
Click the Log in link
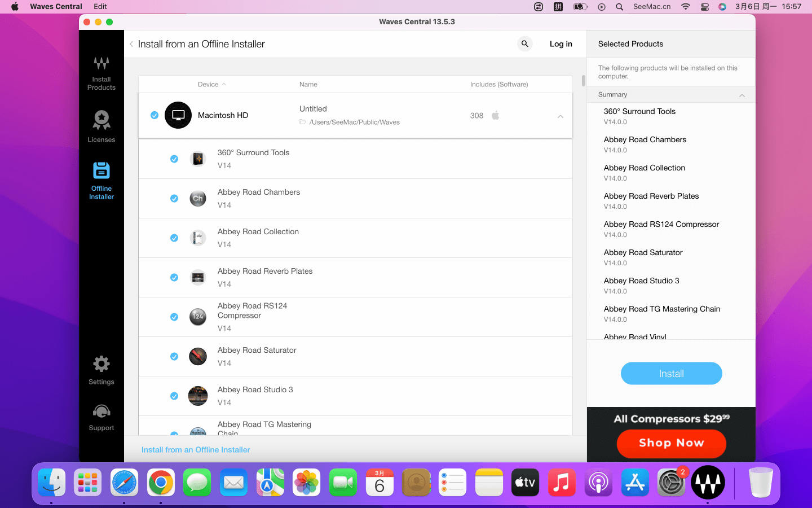pos(561,44)
